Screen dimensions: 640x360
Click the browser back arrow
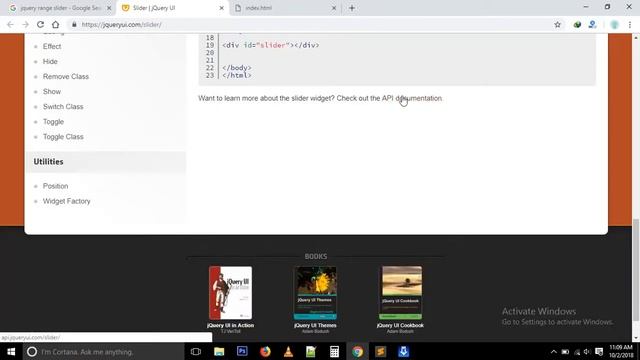[10, 24]
